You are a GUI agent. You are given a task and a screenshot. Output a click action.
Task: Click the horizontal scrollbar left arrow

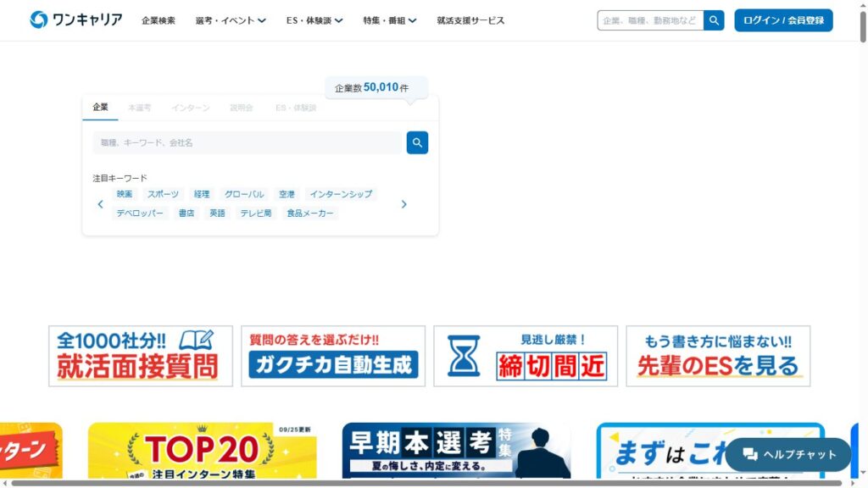click(5, 483)
